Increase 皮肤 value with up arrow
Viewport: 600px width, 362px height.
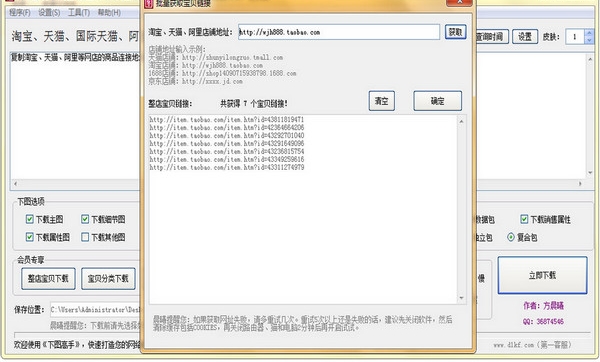pyautogui.click(x=589, y=33)
